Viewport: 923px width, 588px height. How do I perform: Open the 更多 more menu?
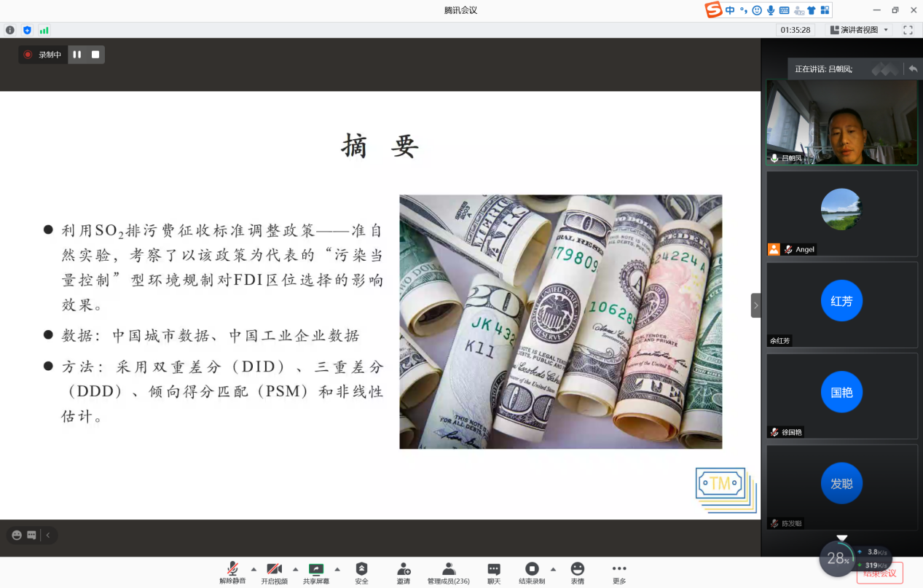click(619, 573)
